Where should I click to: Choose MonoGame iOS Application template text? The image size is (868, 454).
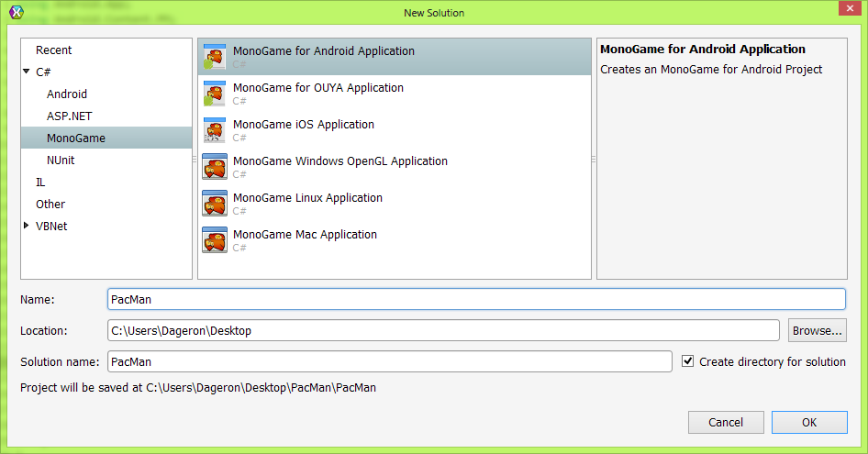pos(304,124)
